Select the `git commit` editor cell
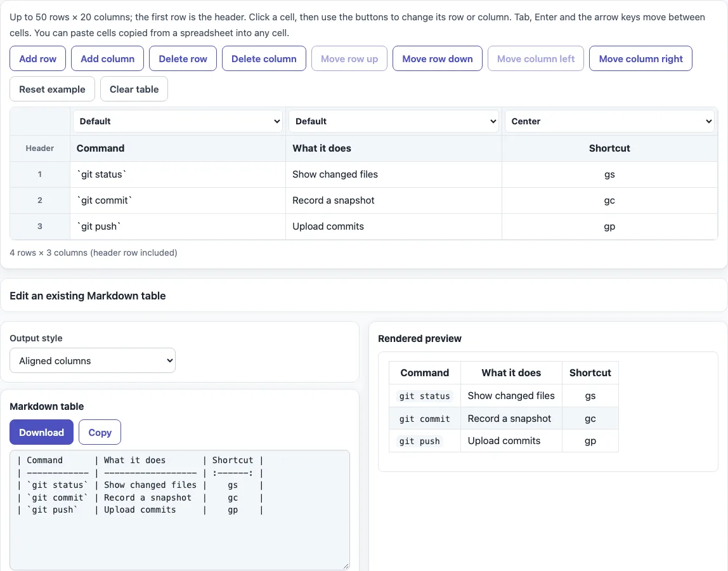Screen dimensions: 728x571 click(178, 200)
